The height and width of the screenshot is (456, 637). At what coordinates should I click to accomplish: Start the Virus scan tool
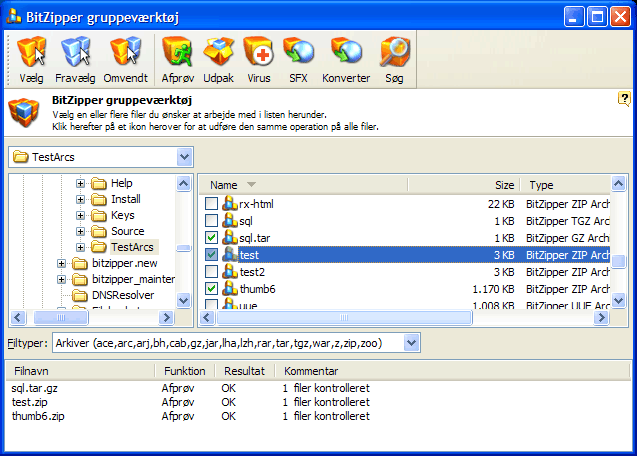[258, 52]
